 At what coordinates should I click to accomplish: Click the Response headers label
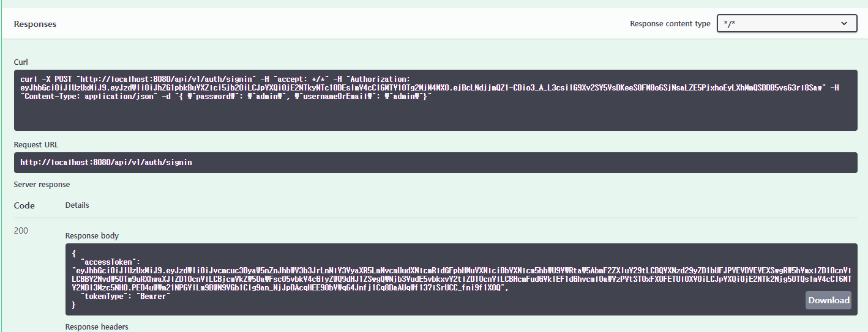tap(97, 327)
